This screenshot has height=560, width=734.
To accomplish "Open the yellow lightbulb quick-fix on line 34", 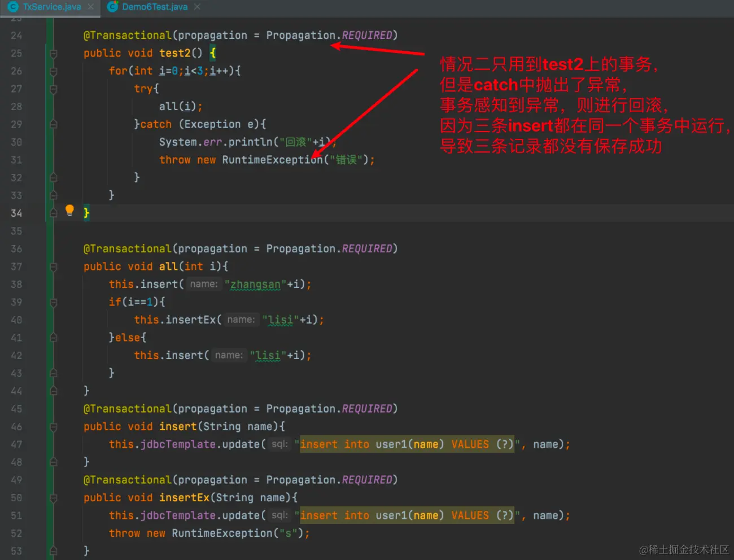I will 69,211.
